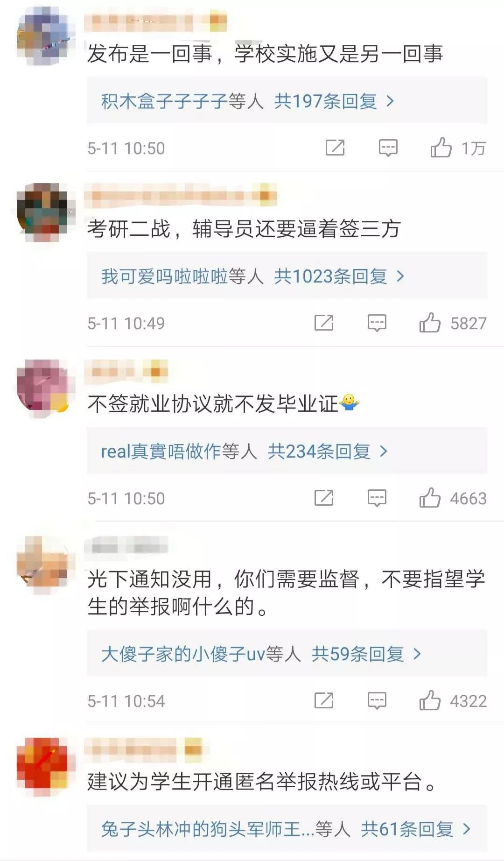Screen dimensions: 504x861
Task: Tap the thumbs-up next to 4322
Action: click(x=430, y=700)
